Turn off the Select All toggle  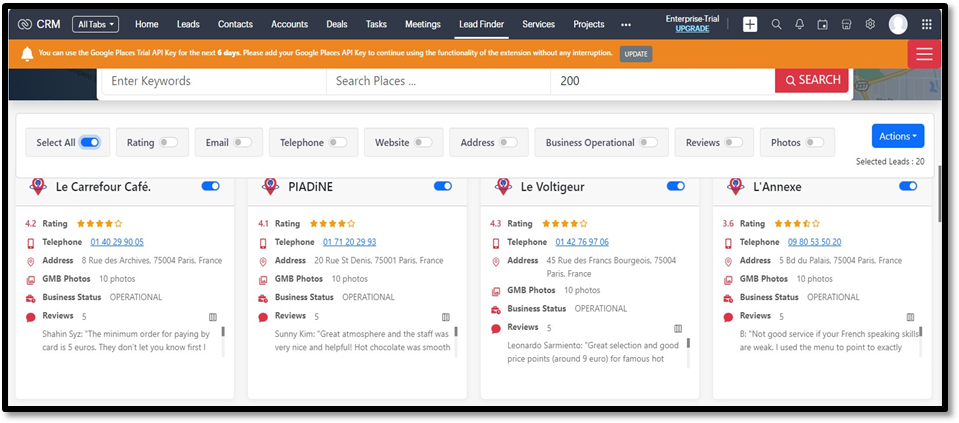90,142
